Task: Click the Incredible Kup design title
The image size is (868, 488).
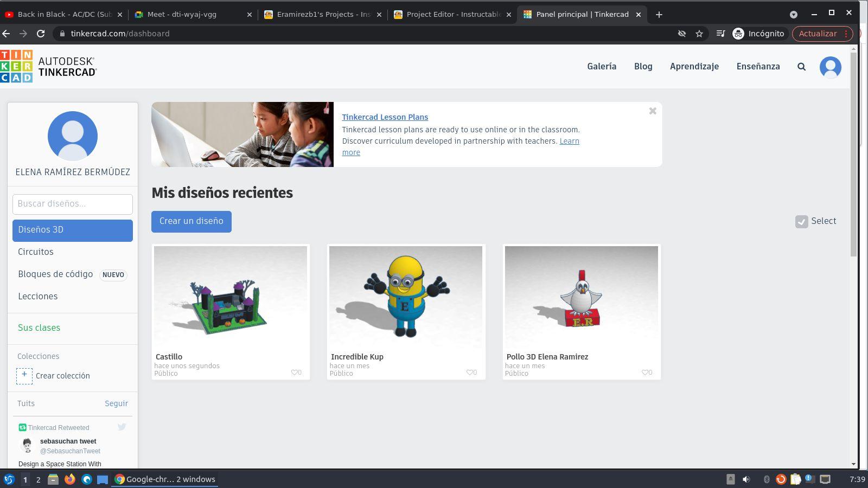Action: [357, 357]
